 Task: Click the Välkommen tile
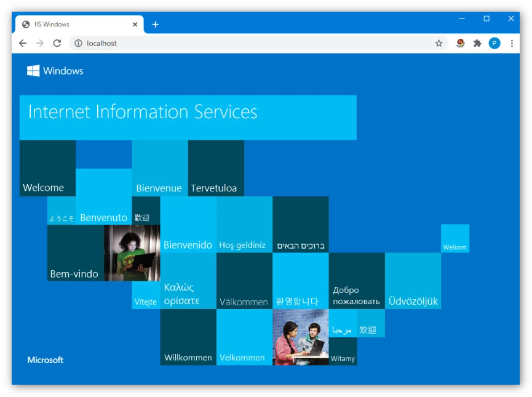point(244,281)
